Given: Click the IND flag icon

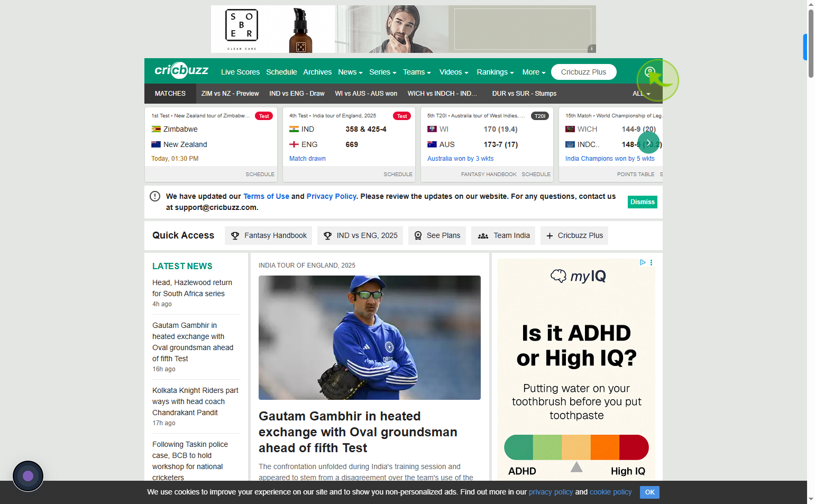Looking at the screenshot, I should point(294,129).
